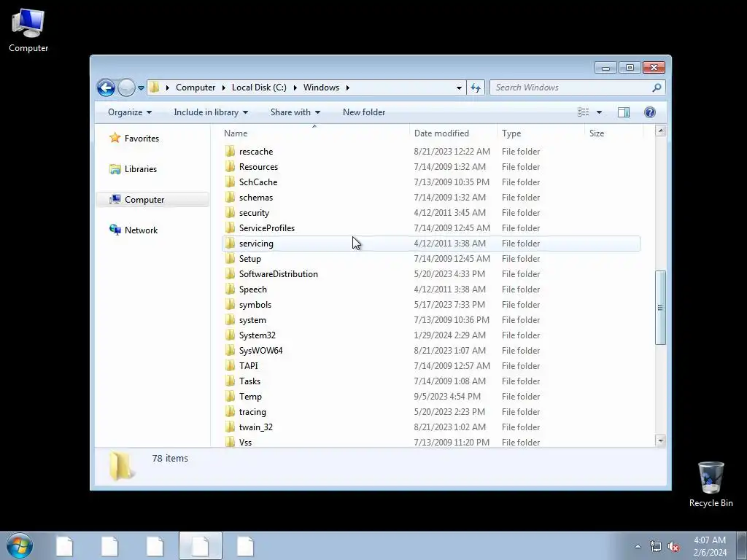The image size is (747, 560).
Task: Sort by the Date modified column header
Action: pos(452,133)
